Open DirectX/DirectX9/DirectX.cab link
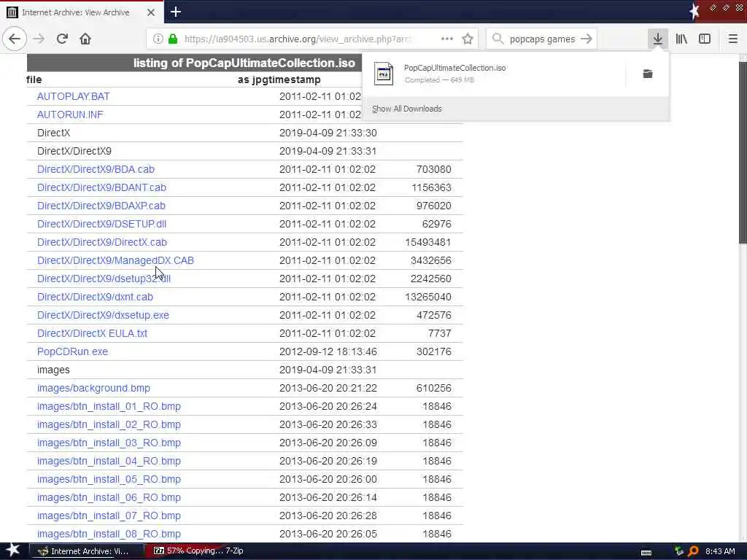Viewport: 747px width, 560px height. point(102,242)
